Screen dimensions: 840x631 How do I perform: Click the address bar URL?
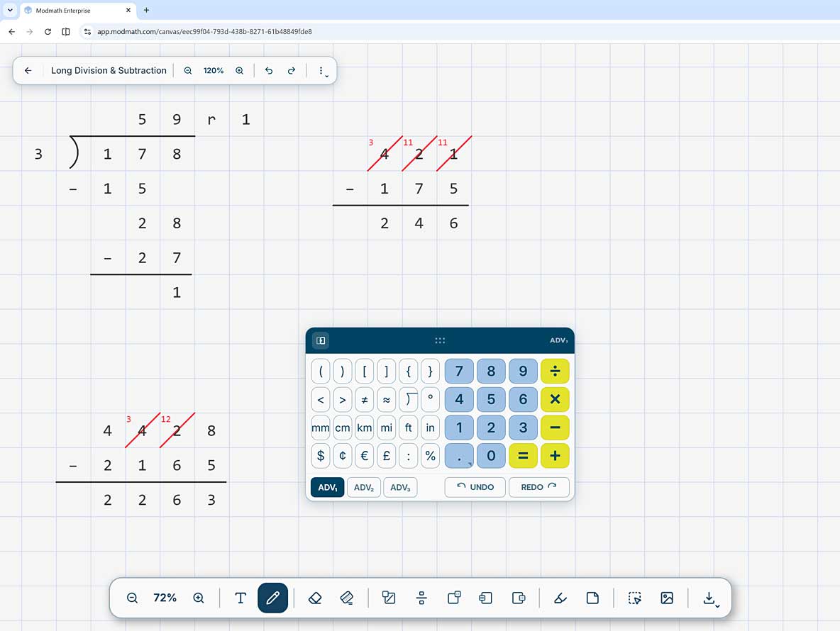point(204,32)
